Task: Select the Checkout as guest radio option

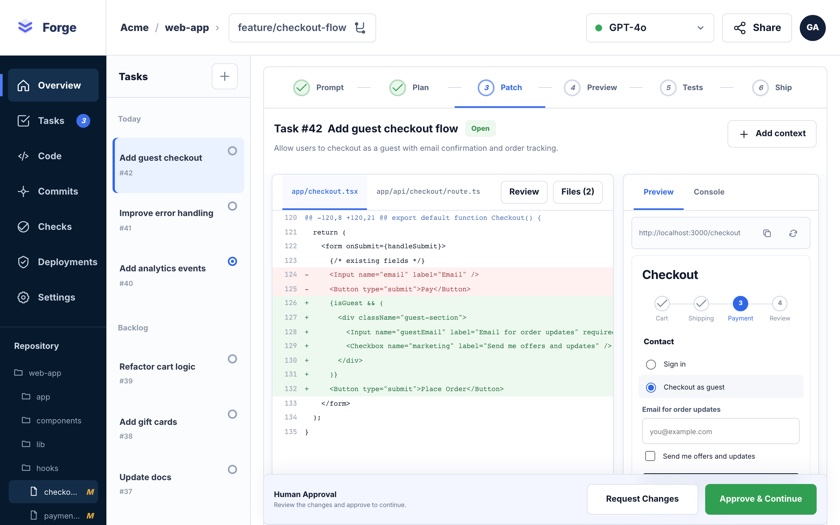Action: (x=650, y=387)
